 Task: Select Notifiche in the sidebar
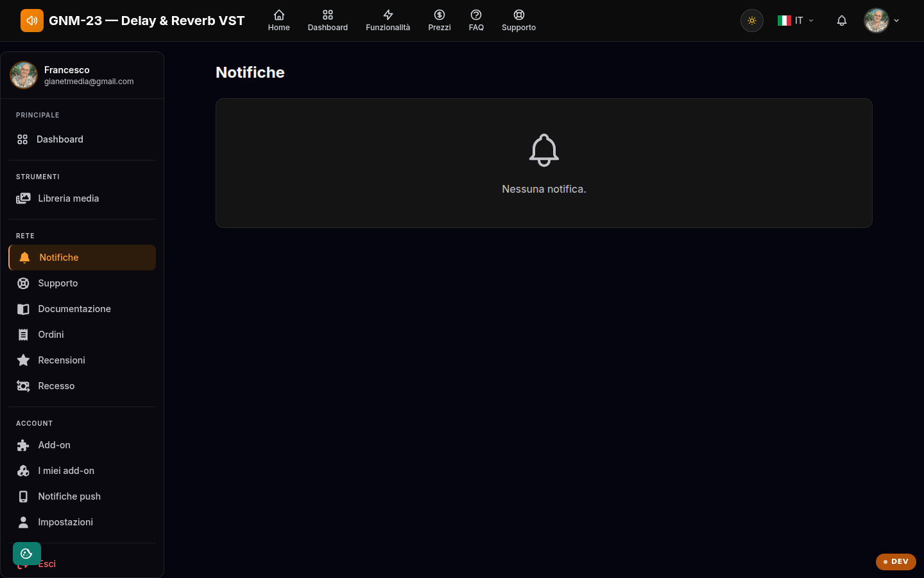pyautogui.click(x=82, y=258)
